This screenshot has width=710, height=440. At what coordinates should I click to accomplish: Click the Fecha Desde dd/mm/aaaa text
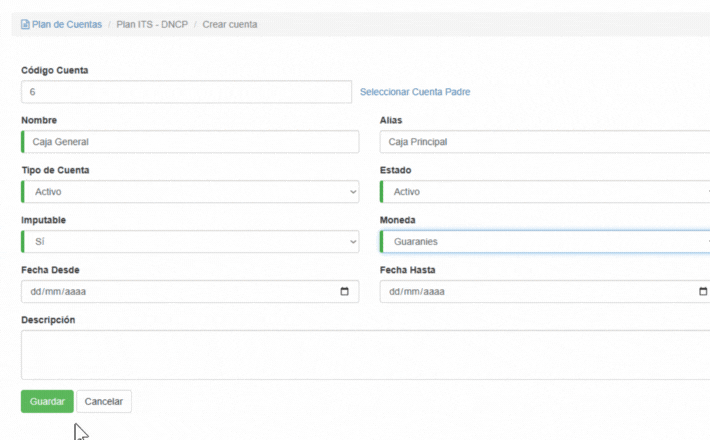[56, 292]
